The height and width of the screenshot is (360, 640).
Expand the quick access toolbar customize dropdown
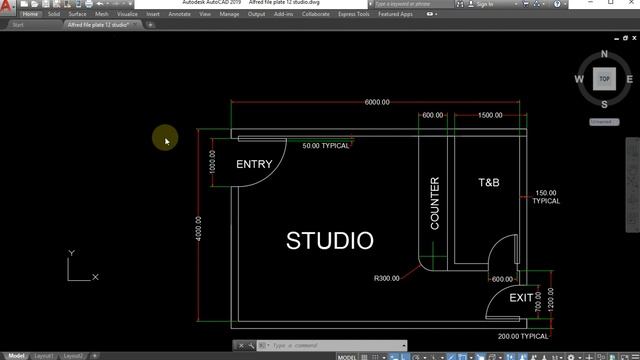(x=130, y=4)
